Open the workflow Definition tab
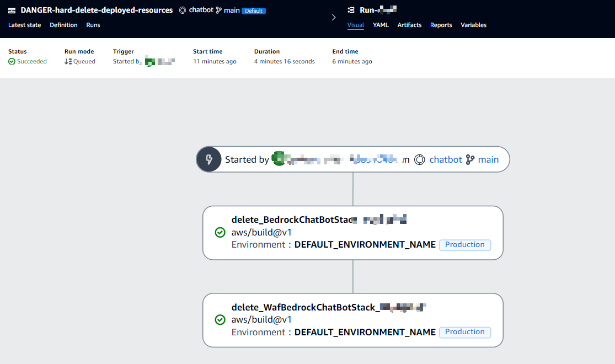Image resolution: width=615 pixels, height=364 pixels. (63, 25)
